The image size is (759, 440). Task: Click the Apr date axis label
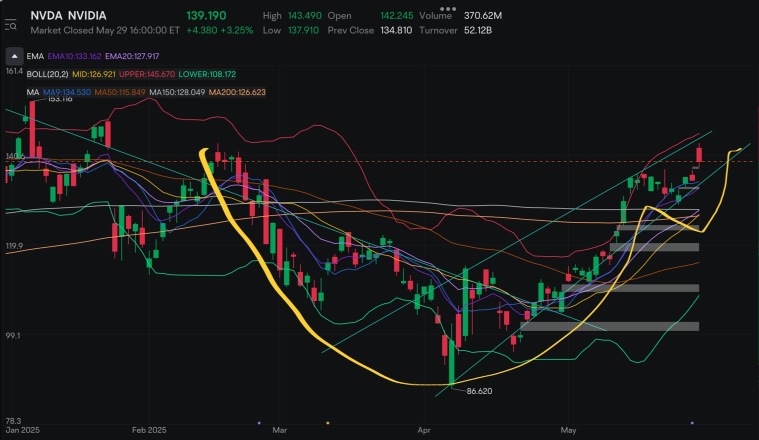(424, 430)
